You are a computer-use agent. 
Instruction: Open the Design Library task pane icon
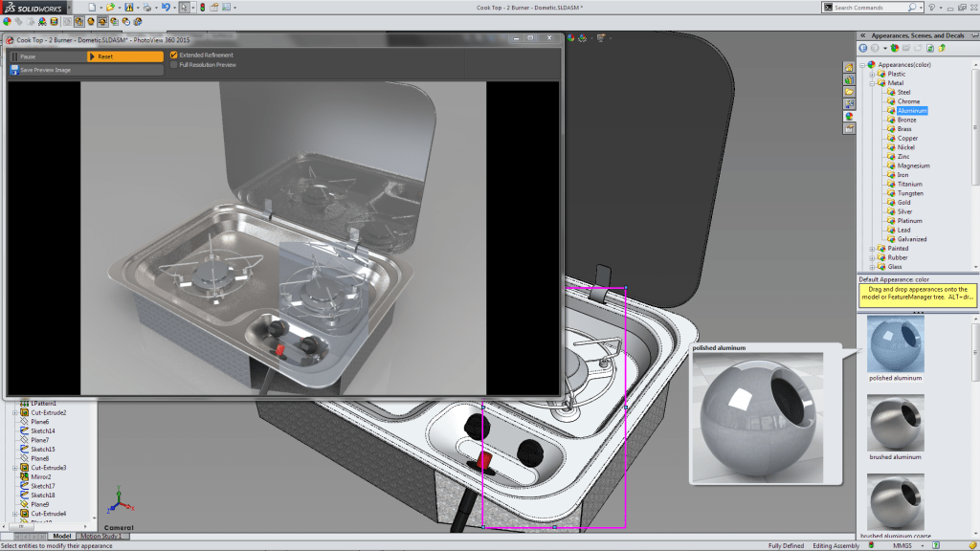pos(849,79)
